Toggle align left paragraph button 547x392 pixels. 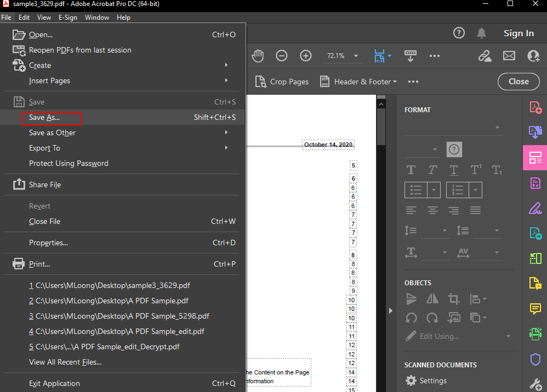click(x=411, y=210)
